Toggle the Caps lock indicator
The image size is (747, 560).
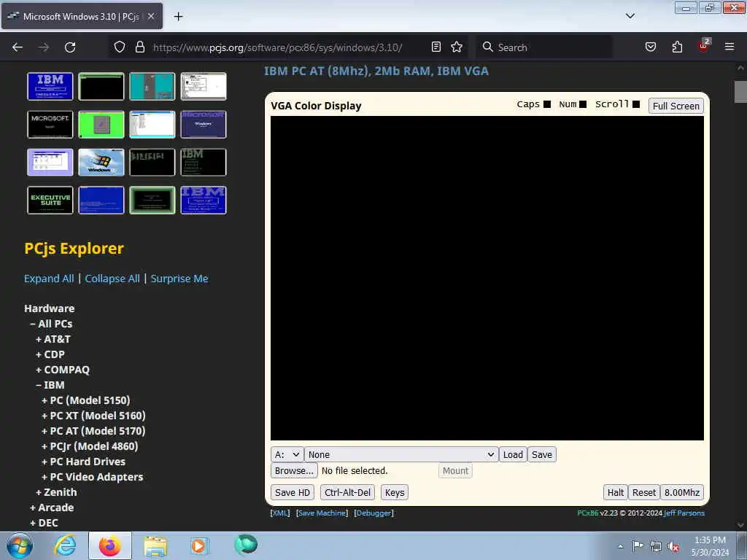pyautogui.click(x=547, y=104)
